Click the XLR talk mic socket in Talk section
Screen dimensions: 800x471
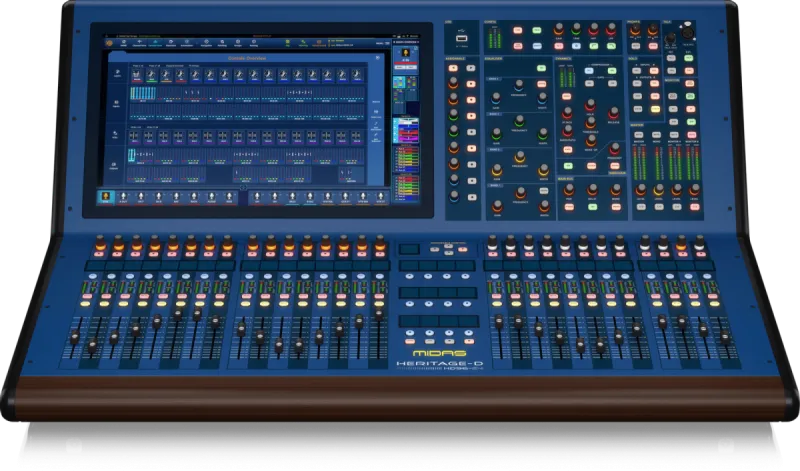(686, 33)
